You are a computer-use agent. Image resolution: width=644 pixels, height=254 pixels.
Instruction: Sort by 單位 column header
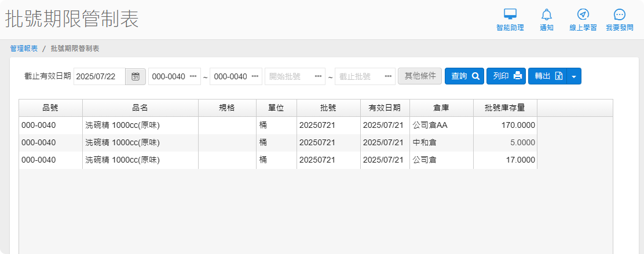click(x=276, y=108)
